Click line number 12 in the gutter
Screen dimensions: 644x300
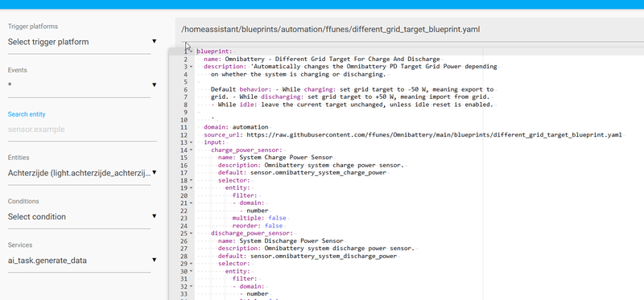point(184,135)
